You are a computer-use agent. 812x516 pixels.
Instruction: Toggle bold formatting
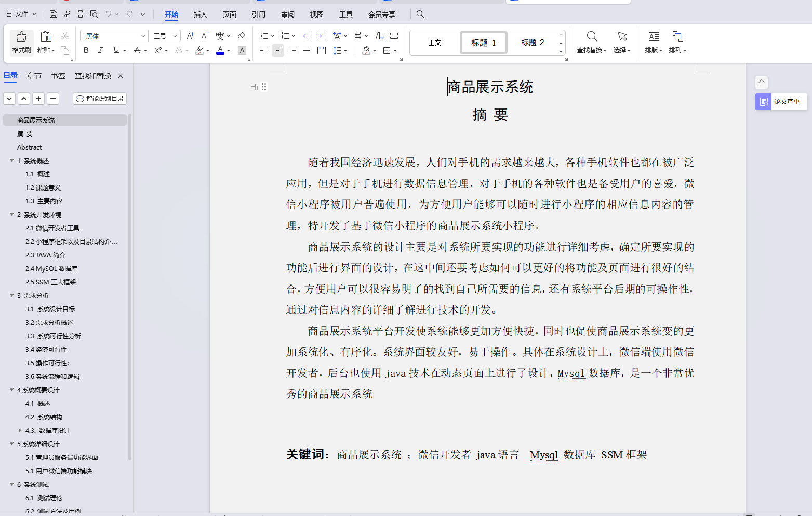click(86, 50)
